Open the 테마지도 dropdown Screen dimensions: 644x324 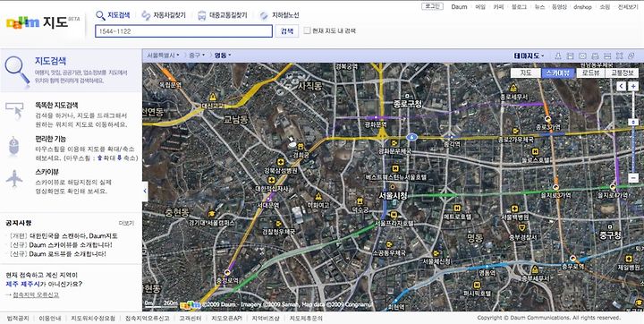tap(529, 55)
